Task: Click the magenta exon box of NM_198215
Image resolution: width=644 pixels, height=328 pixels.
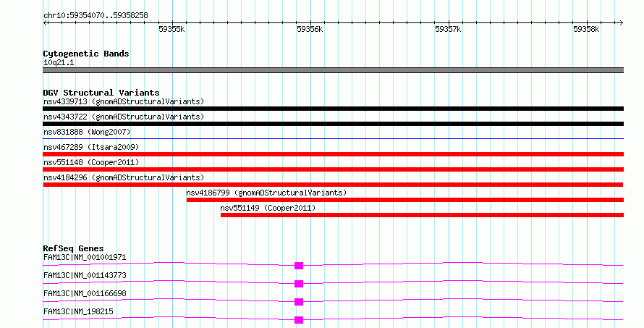Action: (x=299, y=320)
